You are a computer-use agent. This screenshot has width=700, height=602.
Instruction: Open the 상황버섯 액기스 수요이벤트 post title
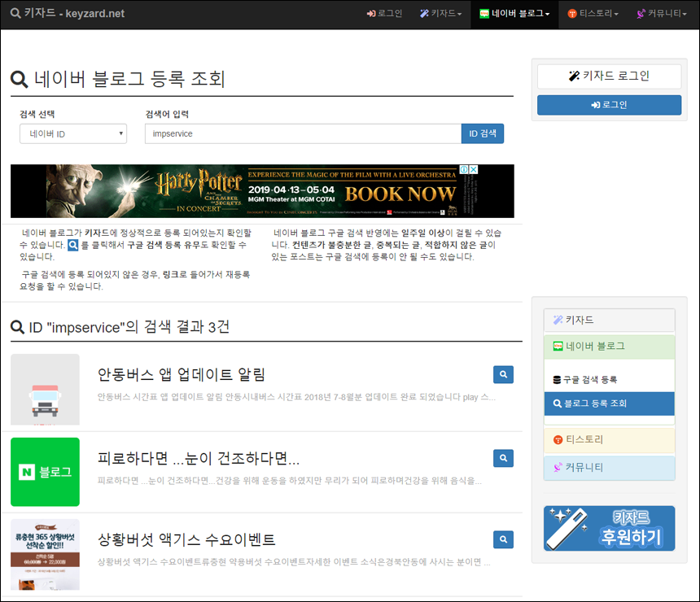click(186, 539)
